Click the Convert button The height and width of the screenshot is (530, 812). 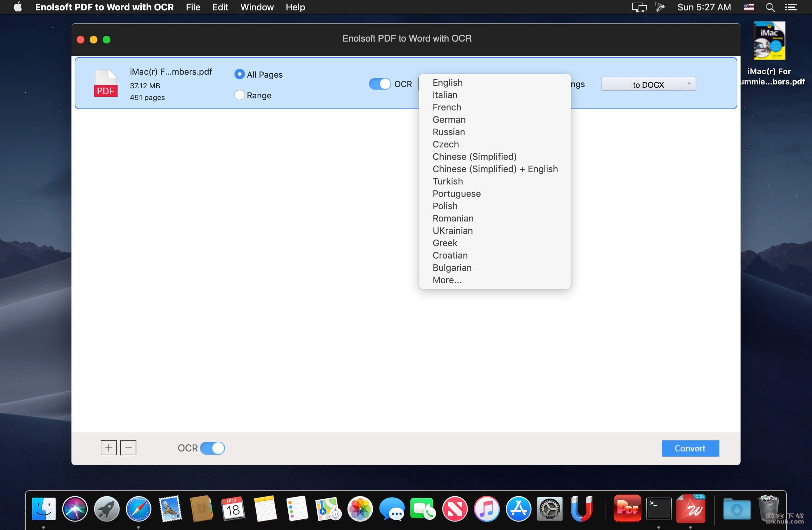(x=690, y=448)
